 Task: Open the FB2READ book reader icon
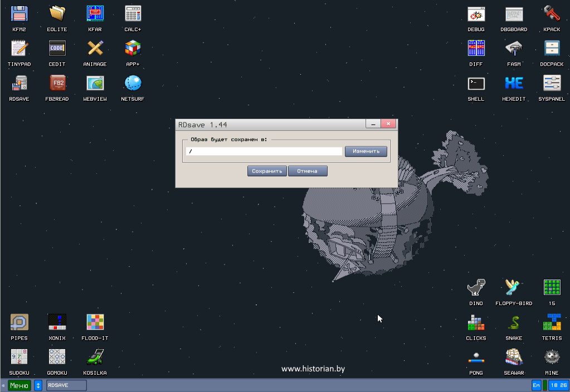tap(57, 84)
